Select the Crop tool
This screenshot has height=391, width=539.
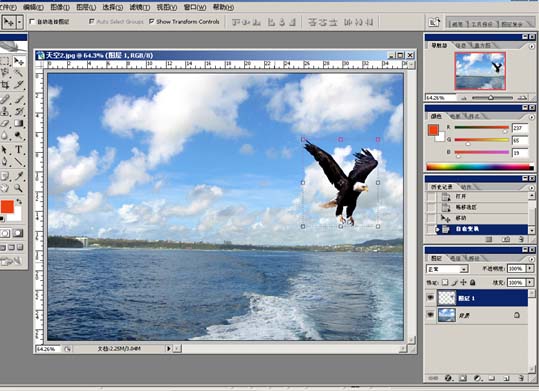tap(5, 85)
